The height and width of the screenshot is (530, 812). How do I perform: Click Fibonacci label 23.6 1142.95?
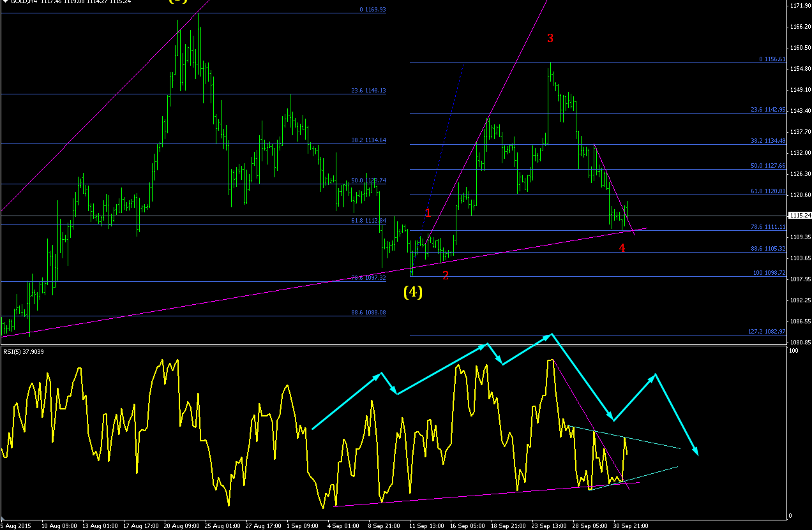click(x=768, y=110)
